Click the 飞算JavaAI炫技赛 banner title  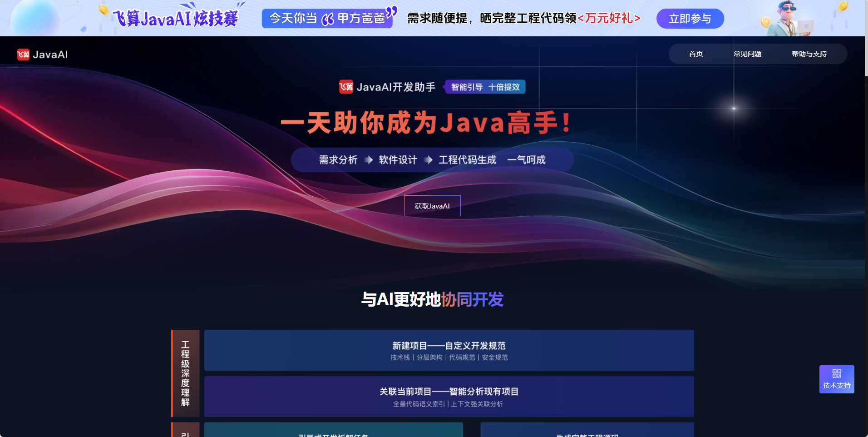[175, 18]
